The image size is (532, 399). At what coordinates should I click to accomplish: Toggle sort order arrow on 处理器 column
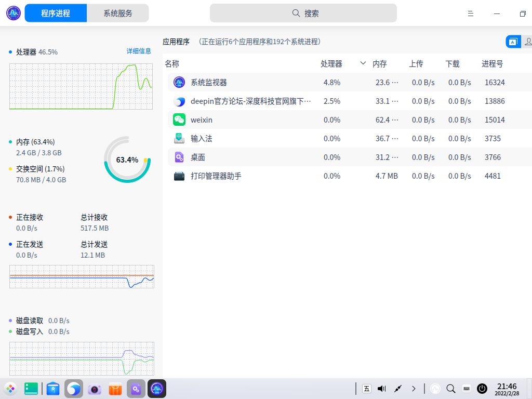coord(363,63)
